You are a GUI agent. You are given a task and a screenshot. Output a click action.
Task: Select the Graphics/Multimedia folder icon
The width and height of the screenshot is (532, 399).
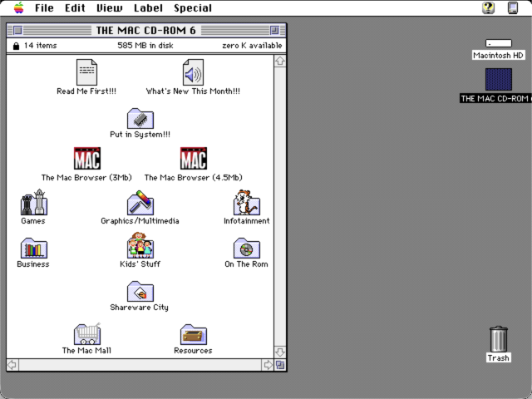tap(140, 203)
